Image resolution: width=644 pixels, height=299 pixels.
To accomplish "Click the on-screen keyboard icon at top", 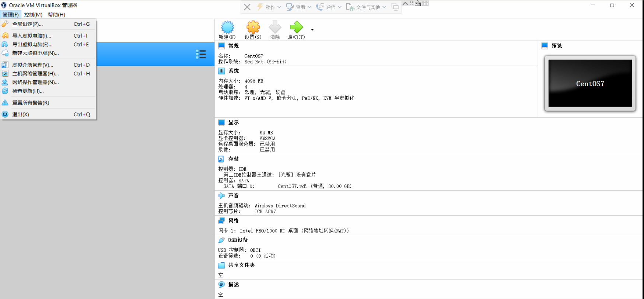I will click(418, 4).
